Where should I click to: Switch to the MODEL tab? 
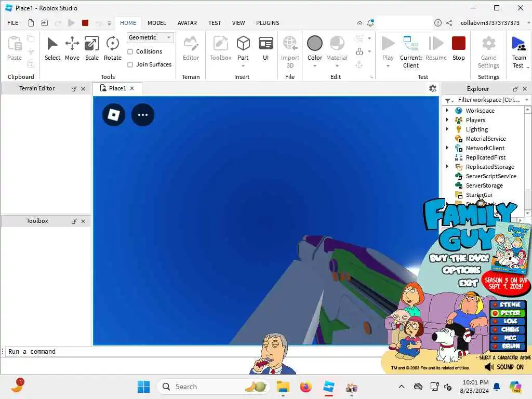[x=157, y=23]
